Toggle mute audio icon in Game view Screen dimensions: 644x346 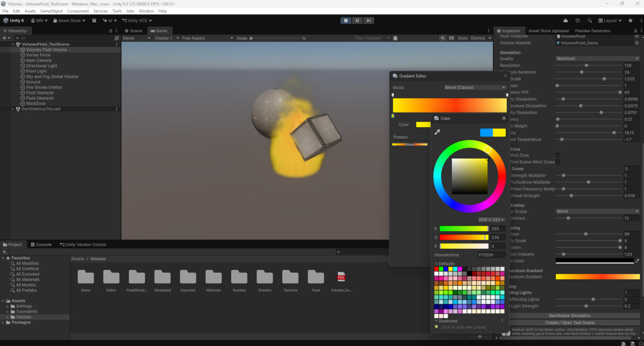pyautogui.click(x=443, y=38)
